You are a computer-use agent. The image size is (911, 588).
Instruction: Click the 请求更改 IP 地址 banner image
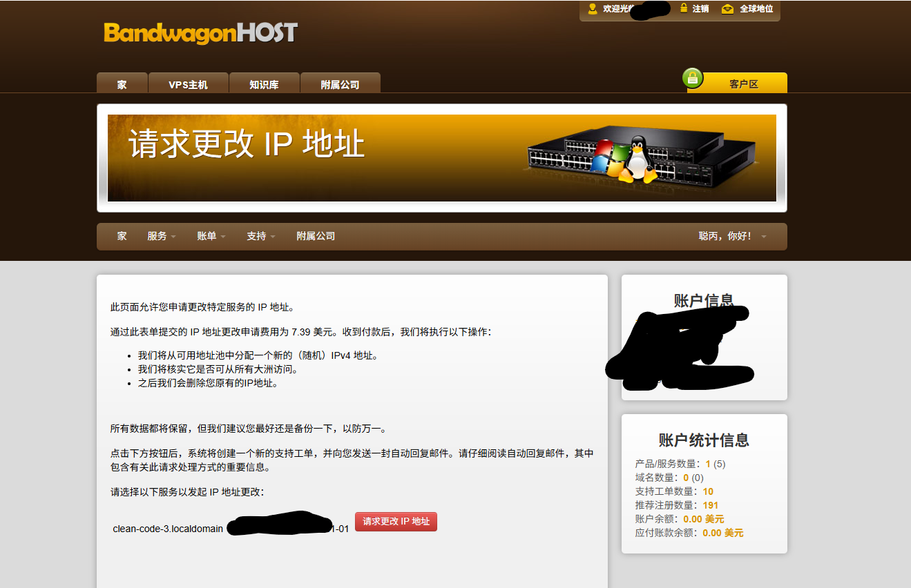pos(442,158)
